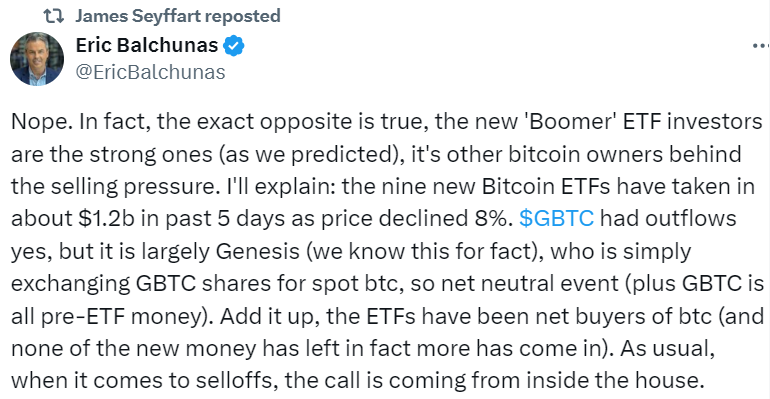Viewport: 770px width, 399px height.
Task: Click the Eric Balchunas display name
Action: pos(147,46)
